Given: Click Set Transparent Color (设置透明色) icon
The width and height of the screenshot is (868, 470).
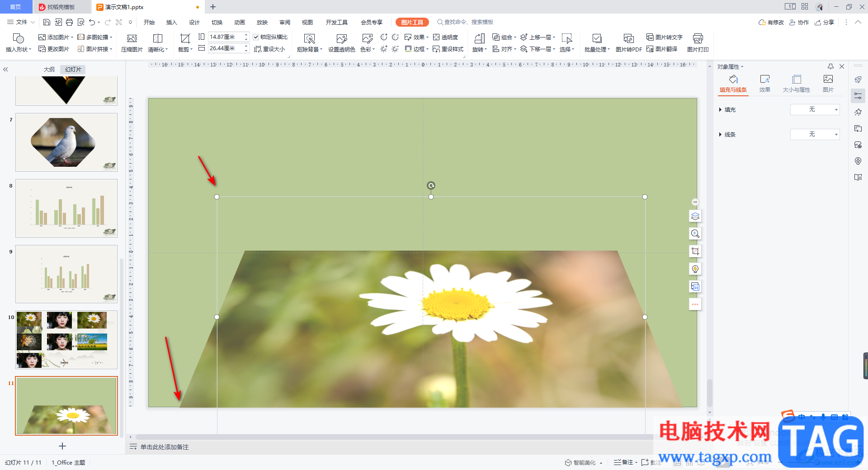Looking at the screenshot, I should pyautogui.click(x=341, y=38).
